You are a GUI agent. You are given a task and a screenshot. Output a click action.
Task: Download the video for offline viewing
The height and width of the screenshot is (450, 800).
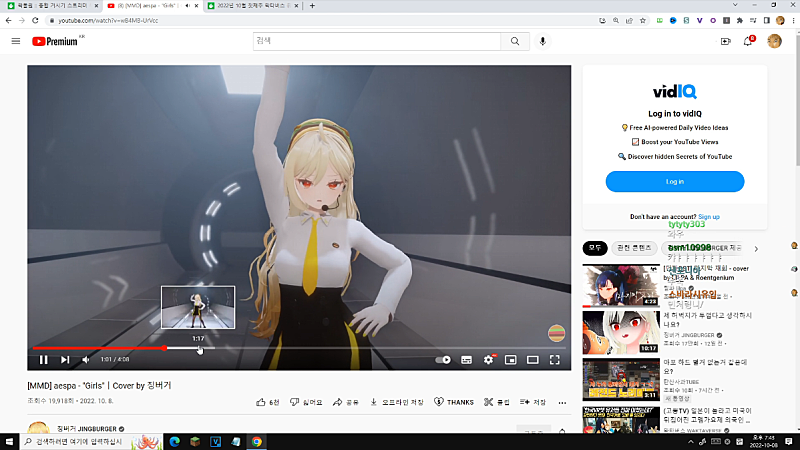click(x=397, y=403)
